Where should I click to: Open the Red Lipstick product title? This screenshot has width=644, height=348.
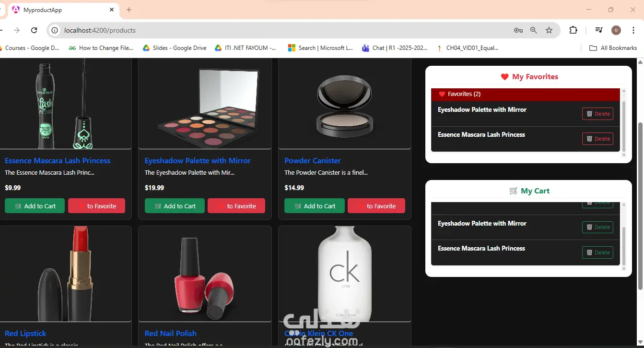(25, 334)
